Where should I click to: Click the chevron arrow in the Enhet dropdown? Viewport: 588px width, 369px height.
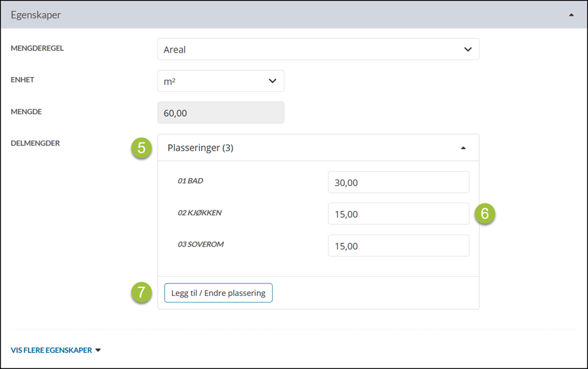point(273,82)
